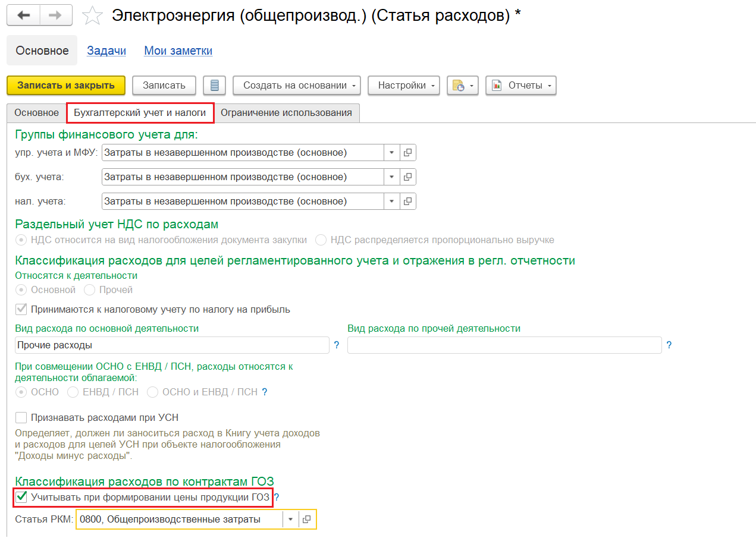Click the нал. учета field
The width and height of the screenshot is (756, 538).
243,202
